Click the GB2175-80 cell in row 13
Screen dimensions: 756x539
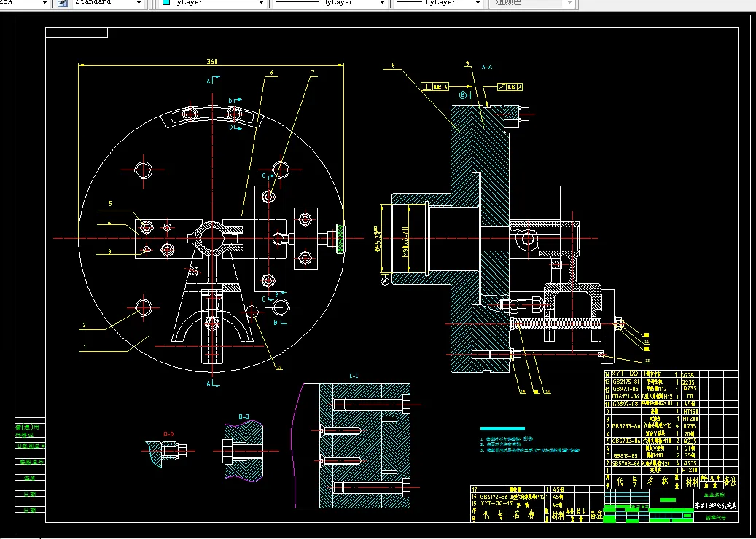pos(627,382)
